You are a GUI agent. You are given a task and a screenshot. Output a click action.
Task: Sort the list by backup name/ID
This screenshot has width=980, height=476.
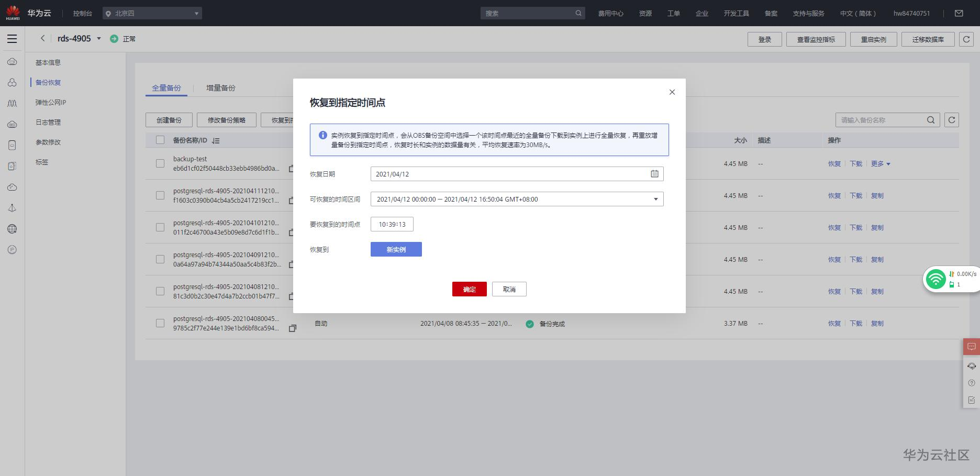click(x=216, y=140)
